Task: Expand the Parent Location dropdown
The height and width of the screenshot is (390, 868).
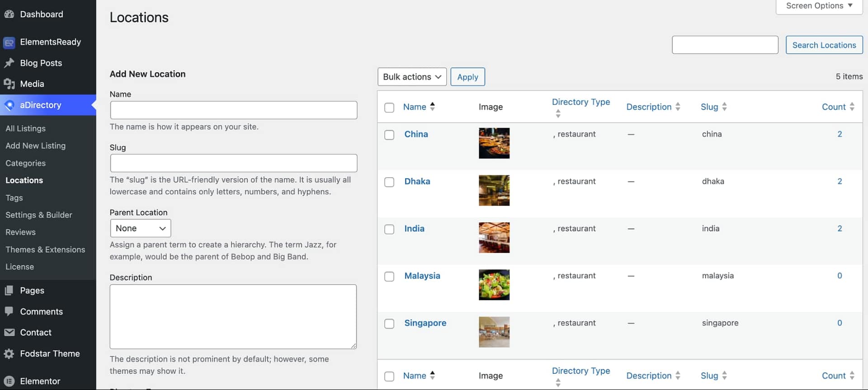Action: tap(141, 228)
